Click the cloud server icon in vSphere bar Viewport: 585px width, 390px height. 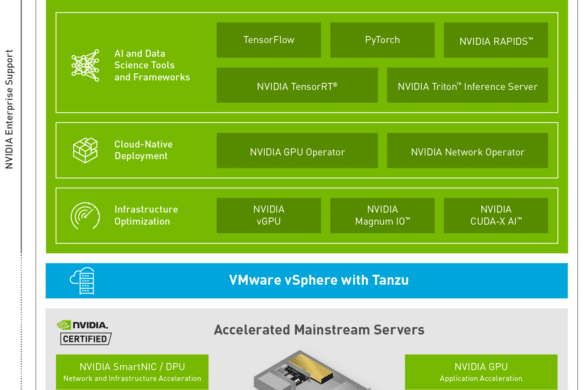[82, 281]
